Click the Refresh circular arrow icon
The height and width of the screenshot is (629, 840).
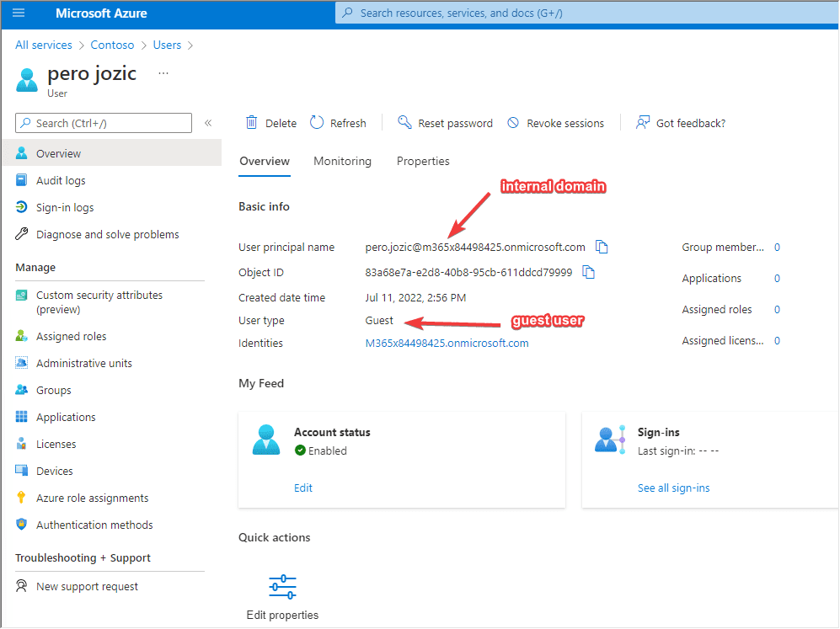click(x=317, y=123)
